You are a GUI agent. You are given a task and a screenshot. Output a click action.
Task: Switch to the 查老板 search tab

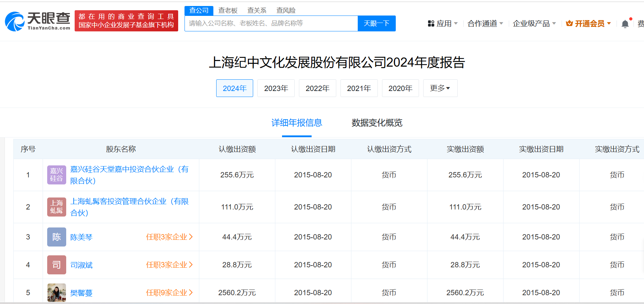(x=228, y=11)
